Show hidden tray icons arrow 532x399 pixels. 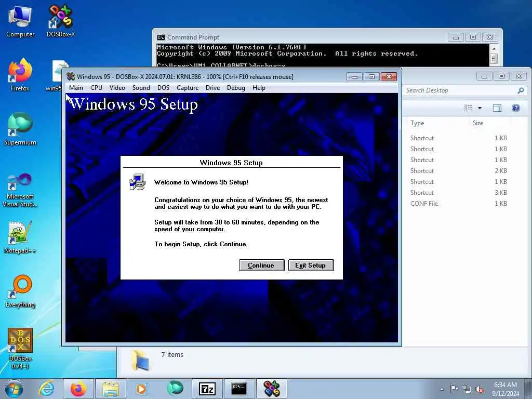pos(442,389)
